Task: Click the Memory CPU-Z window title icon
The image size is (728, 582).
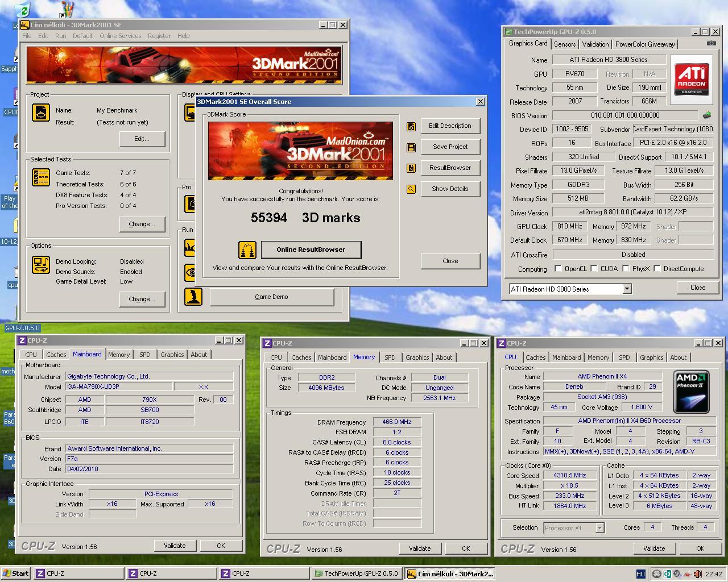Action: pos(267,343)
